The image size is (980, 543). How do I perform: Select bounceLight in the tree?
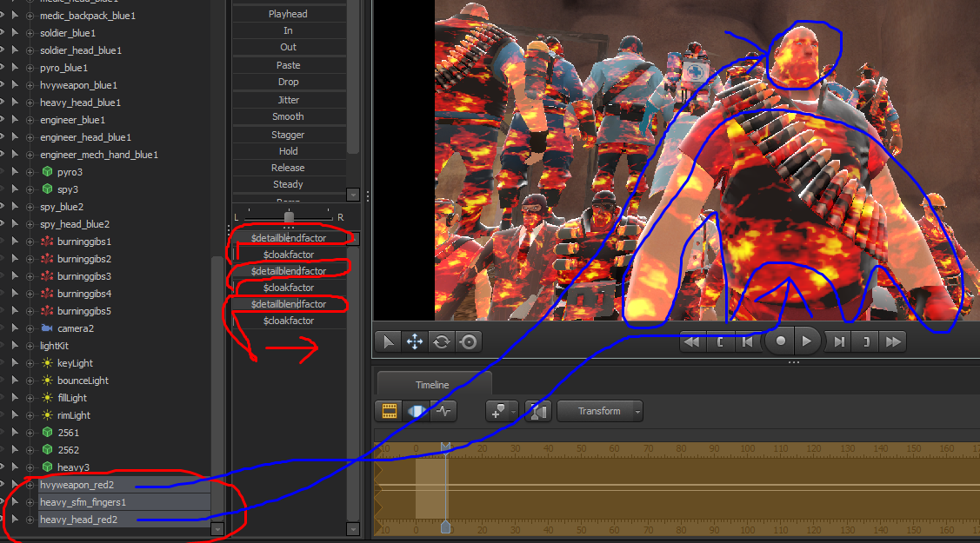click(83, 381)
